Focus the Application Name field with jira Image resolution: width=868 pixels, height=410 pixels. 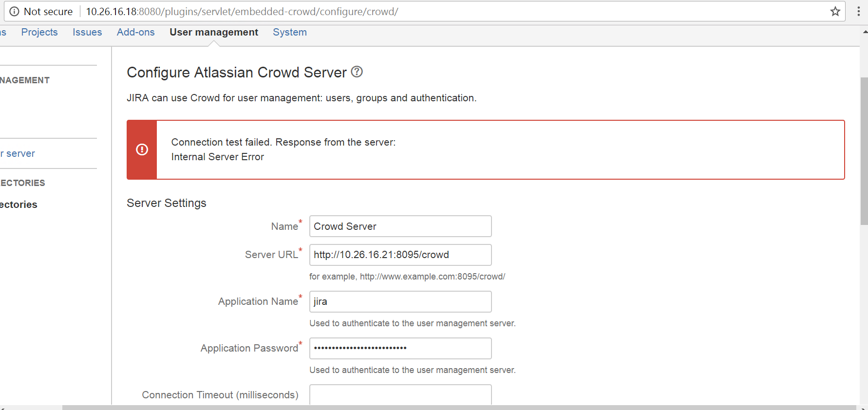pos(400,301)
